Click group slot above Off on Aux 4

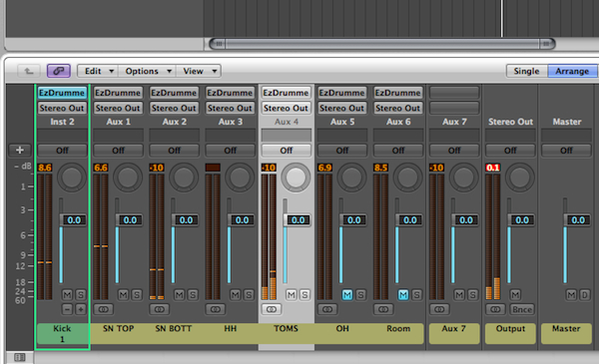(x=287, y=135)
